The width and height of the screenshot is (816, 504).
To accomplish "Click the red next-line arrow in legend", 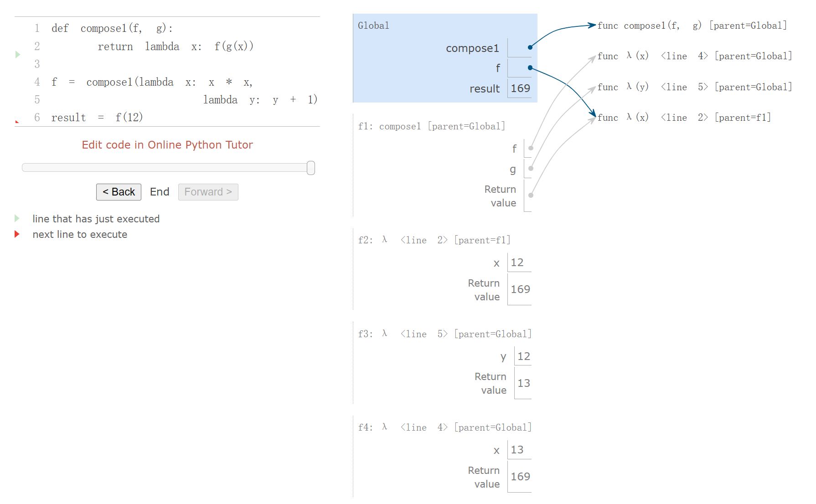I will pos(17,234).
